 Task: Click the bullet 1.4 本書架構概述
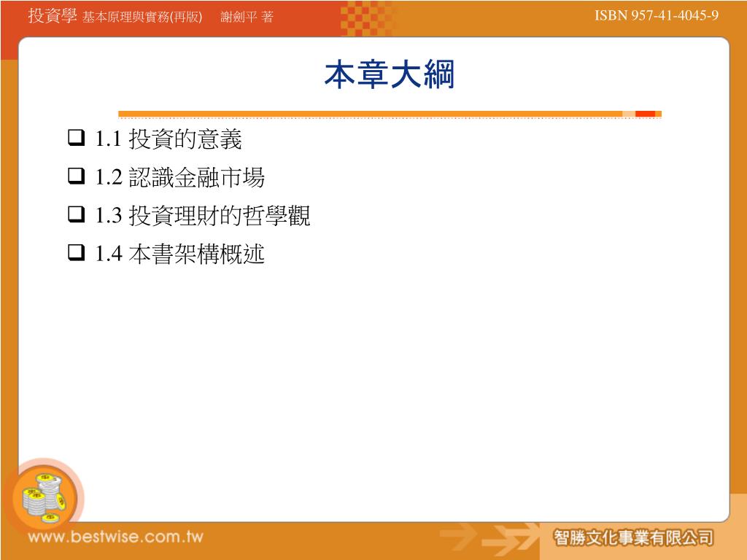(179, 253)
